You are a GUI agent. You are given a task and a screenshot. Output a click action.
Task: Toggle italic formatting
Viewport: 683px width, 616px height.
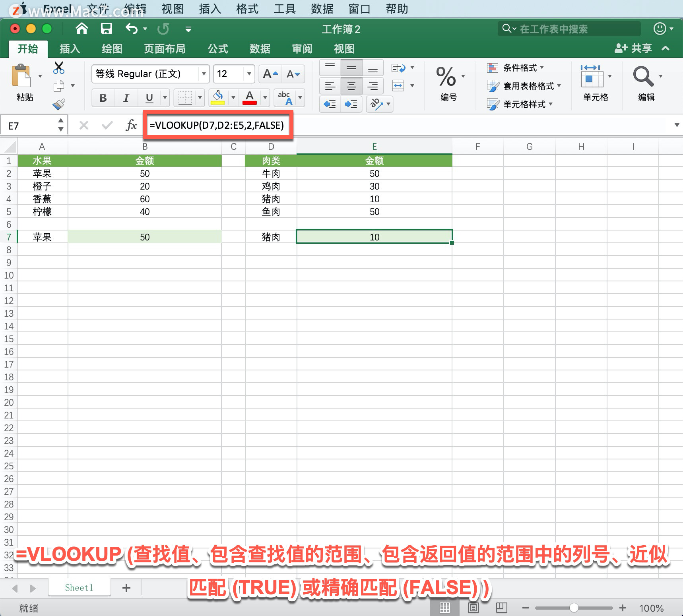(126, 98)
